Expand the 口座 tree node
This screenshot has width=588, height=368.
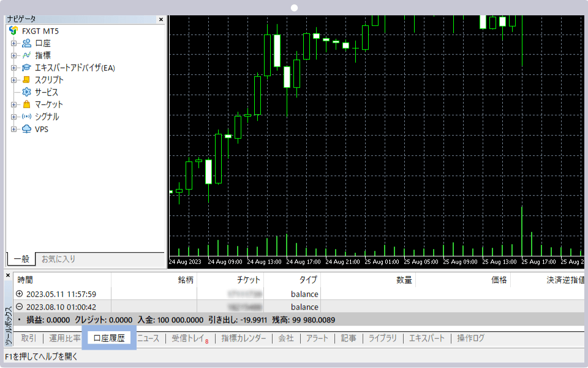click(14, 43)
